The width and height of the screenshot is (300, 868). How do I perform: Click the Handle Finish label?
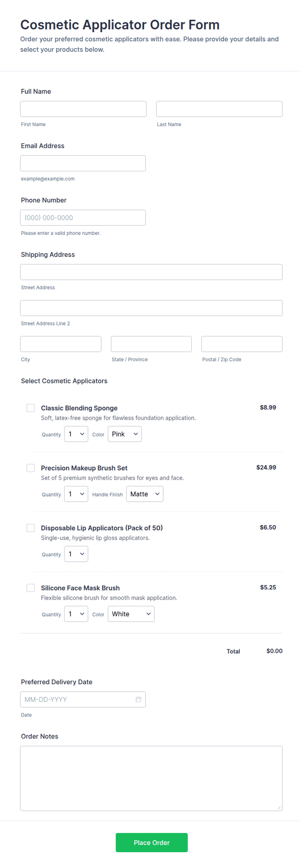click(x=107, y=494)
